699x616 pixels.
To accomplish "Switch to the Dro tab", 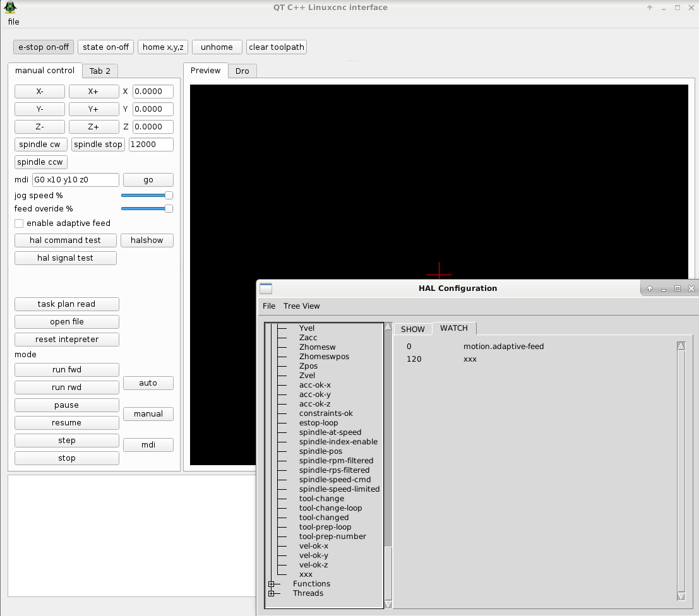I will click(x=242, y=71).
